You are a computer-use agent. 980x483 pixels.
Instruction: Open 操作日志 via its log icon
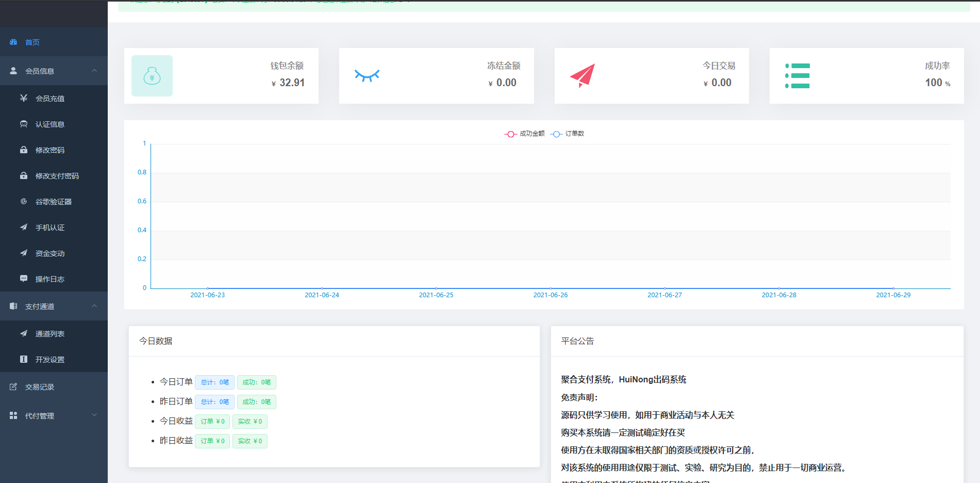[x=24, y=279]
